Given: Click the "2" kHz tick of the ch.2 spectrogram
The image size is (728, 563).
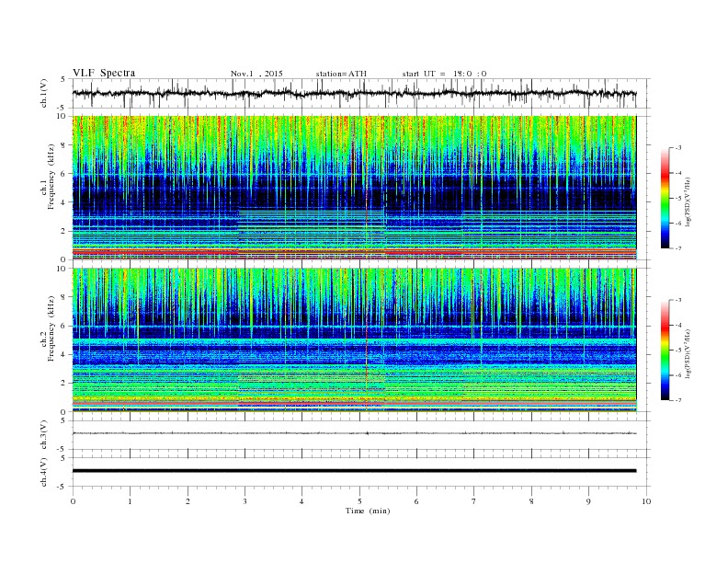Looking at the screenshot, I should 63,383.
